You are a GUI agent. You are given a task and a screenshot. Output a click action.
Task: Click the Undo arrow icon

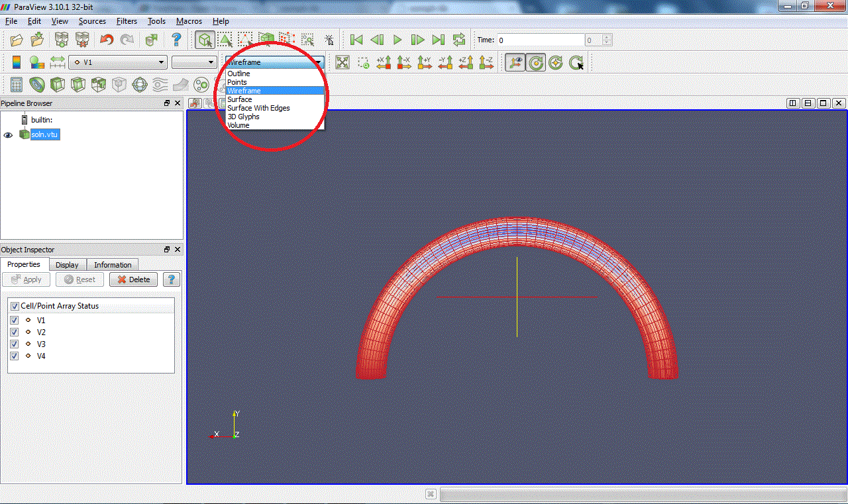pos(107,40)
